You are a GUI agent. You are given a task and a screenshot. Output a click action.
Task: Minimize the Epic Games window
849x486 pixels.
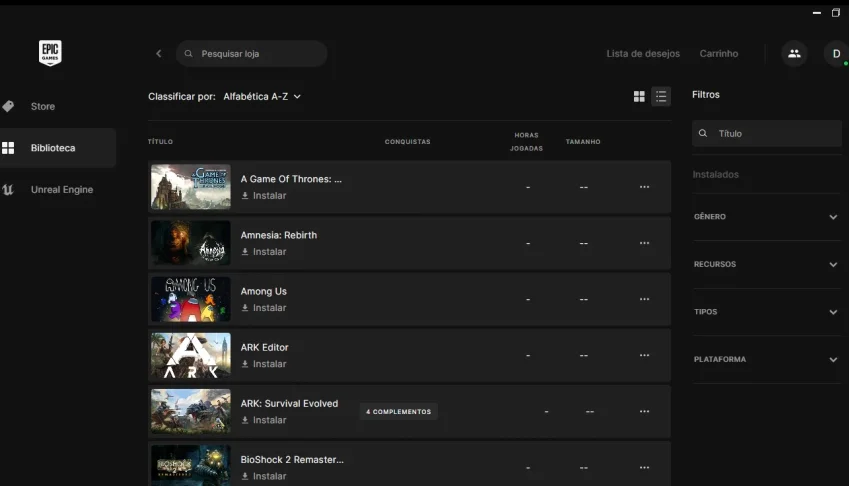click(x=817, y=12)
